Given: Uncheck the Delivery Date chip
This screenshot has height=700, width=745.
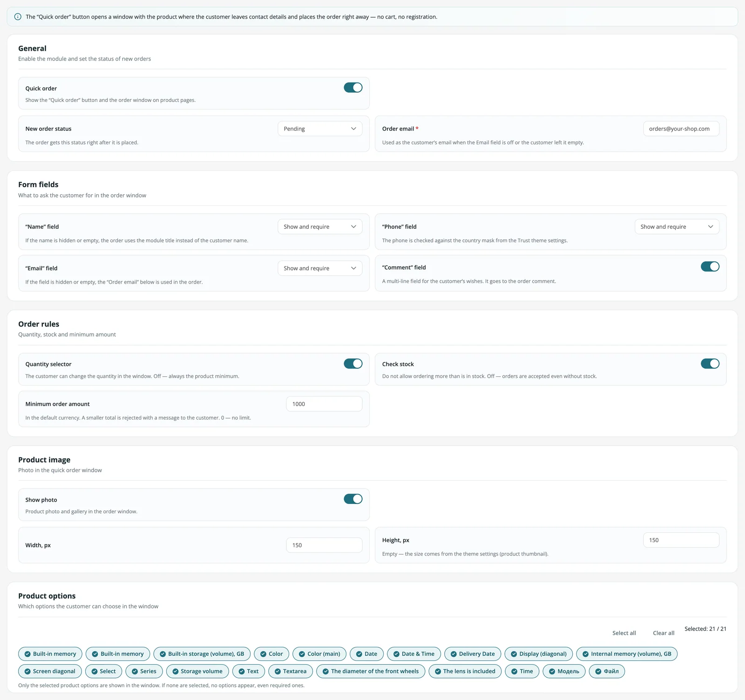Looking at the screenshot, I should [x=473, y=654].
